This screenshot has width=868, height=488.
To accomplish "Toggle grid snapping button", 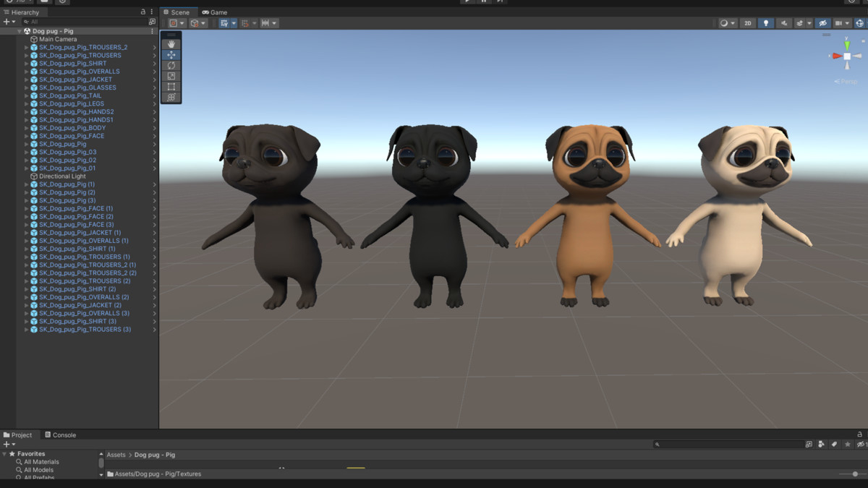I will click(245, 23).
